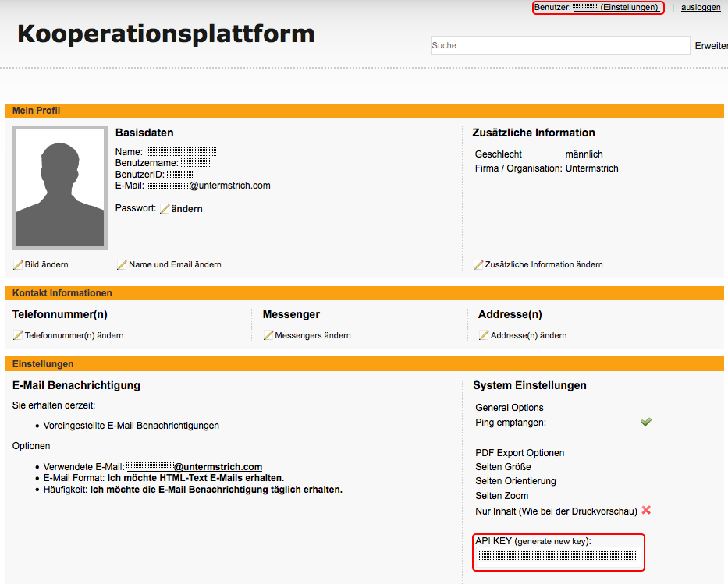Change the daily notification frequency option
This screenshot has height=584, width=728.
(x=216, y=490)
